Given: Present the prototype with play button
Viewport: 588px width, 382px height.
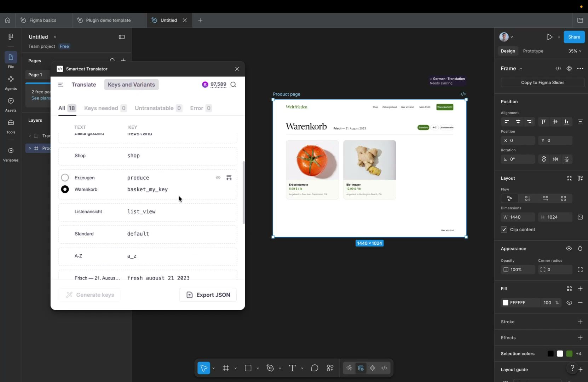Looking at the screenshot, I should point(549,37).
